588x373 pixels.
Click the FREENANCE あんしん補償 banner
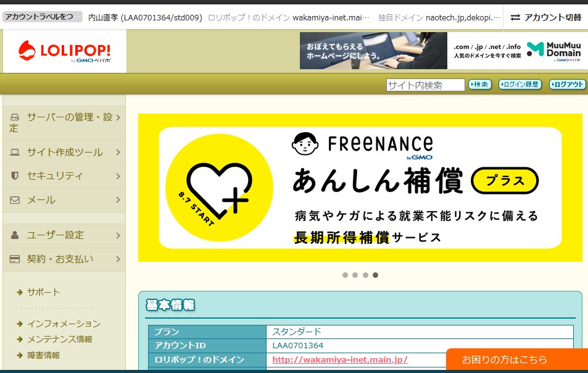pyautogui.click(x=360, y=188)
